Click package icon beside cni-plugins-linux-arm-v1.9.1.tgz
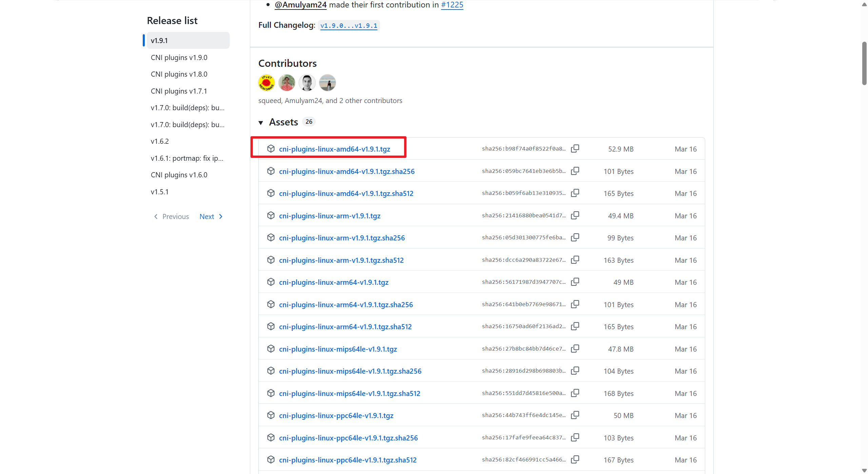 (271, 215)
